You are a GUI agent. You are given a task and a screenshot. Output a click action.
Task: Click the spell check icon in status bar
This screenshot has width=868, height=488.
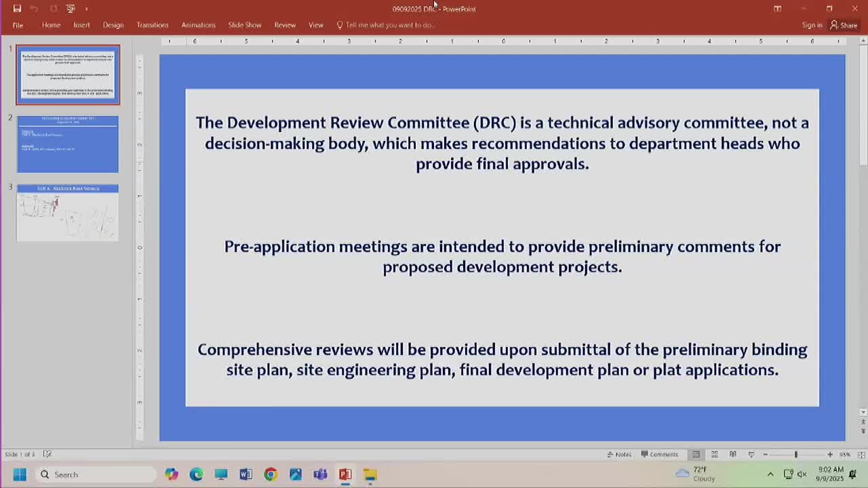pos(47,454)
